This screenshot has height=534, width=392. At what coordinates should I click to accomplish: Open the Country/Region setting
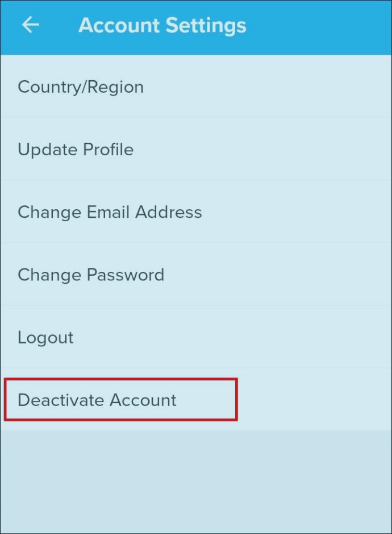81,87
